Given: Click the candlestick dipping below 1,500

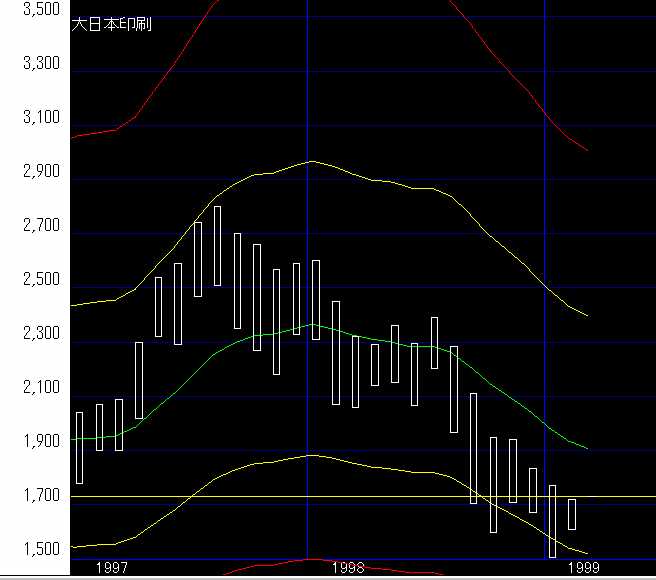Looking at the screenshot, I should 552,520.
